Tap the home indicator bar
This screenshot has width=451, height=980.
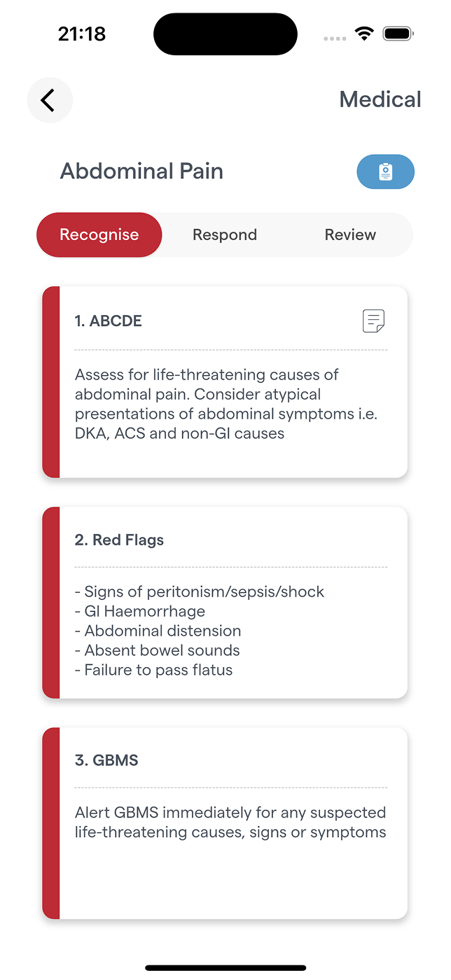pos(225,968)
